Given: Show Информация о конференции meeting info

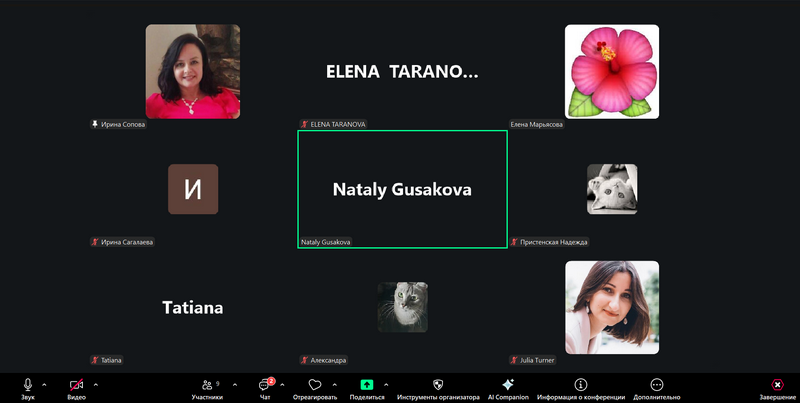Looking at the screenshot, I should tap(582, 385).
